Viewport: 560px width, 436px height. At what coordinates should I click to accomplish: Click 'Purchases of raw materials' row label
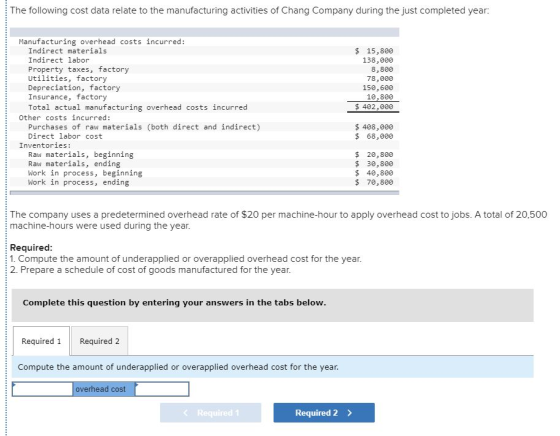pyautogui.click(x=144, y=127)
